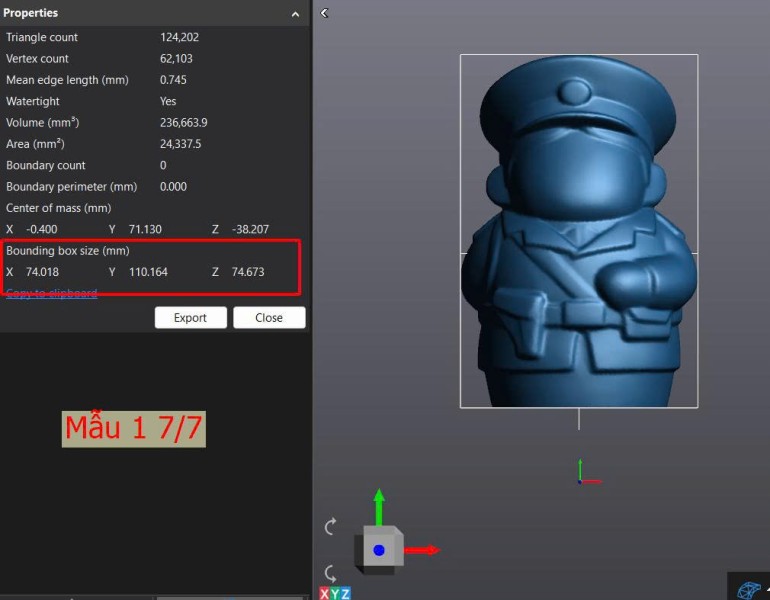Click the Export button

point(191,318)
